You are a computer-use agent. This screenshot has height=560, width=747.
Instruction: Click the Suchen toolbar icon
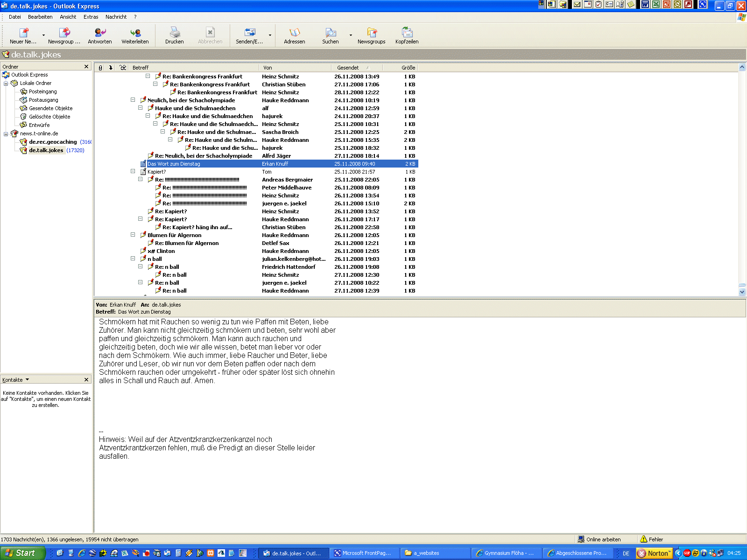330,33
